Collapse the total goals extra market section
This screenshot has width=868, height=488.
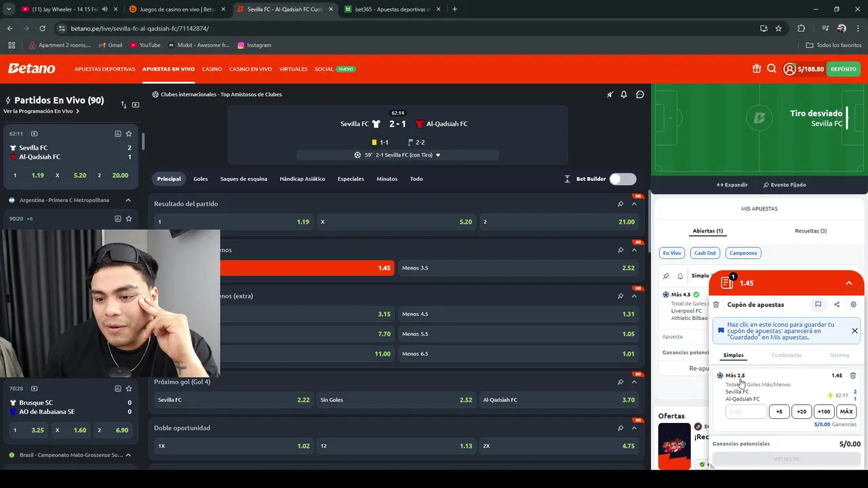(x=634, y=296)
